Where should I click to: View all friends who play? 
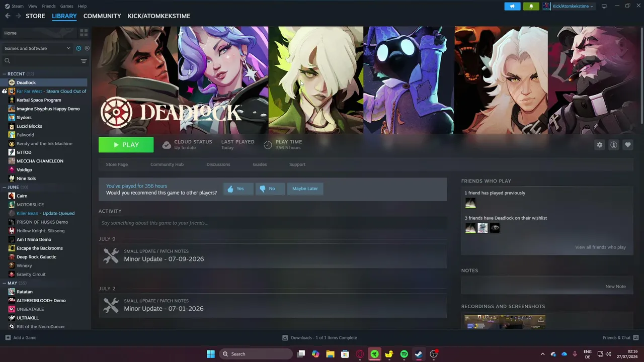point(600,247)
